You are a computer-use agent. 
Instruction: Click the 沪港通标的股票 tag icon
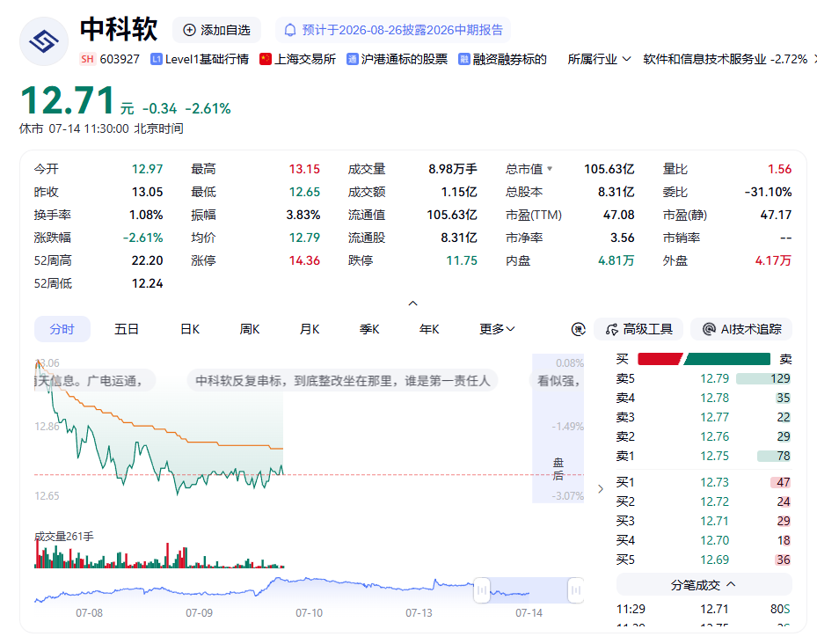tap(353, 59)
